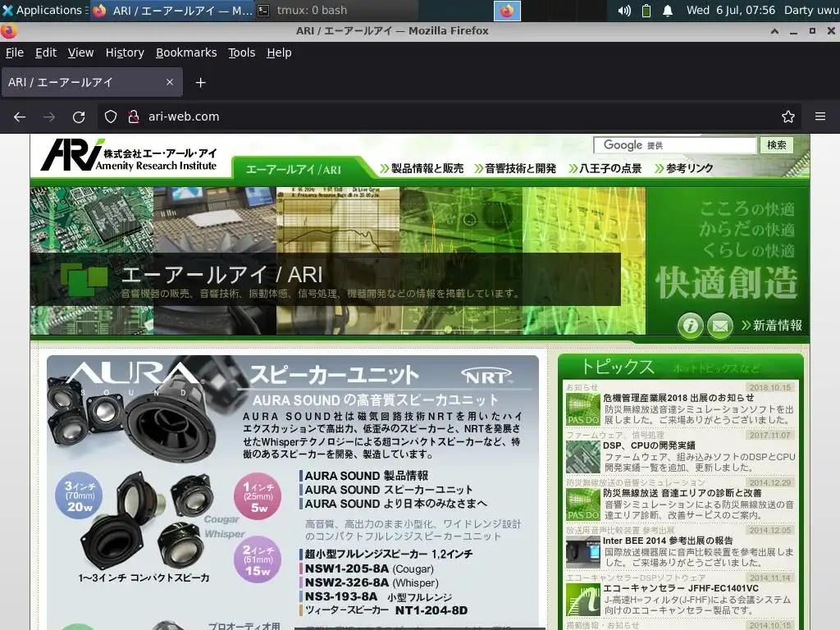The width and height of the screenshot is (840, 630).
Task: Reload the ari-web.com page
Action: [x=79, y=116]
